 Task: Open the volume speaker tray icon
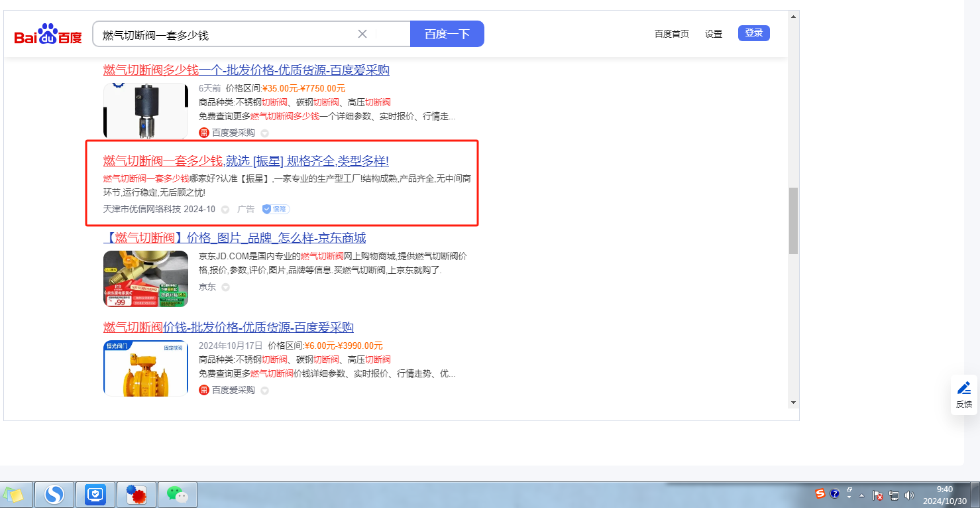tap(909, 495)
